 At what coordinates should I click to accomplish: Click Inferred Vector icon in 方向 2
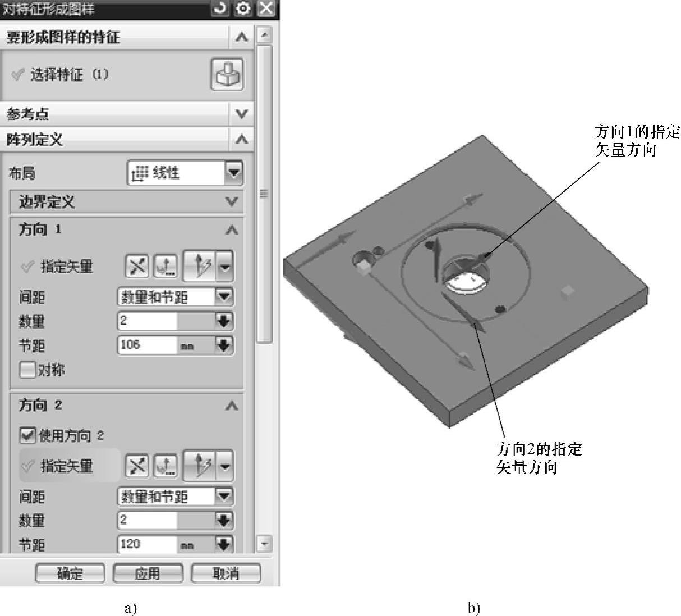pyautogui.click(x=200, y=466)
